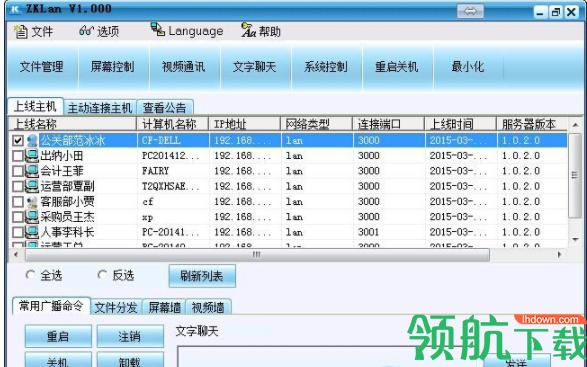587x367 pixels.
Task: Click the glasses icon beside 选项
Action: click(x=86, y=31)
